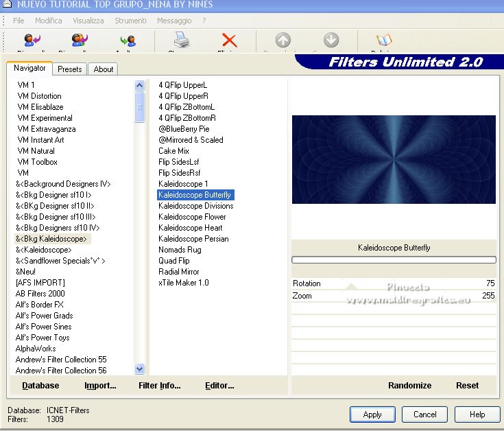
Task: Select AlphaWorks category
Action: (x=36, y=349)
